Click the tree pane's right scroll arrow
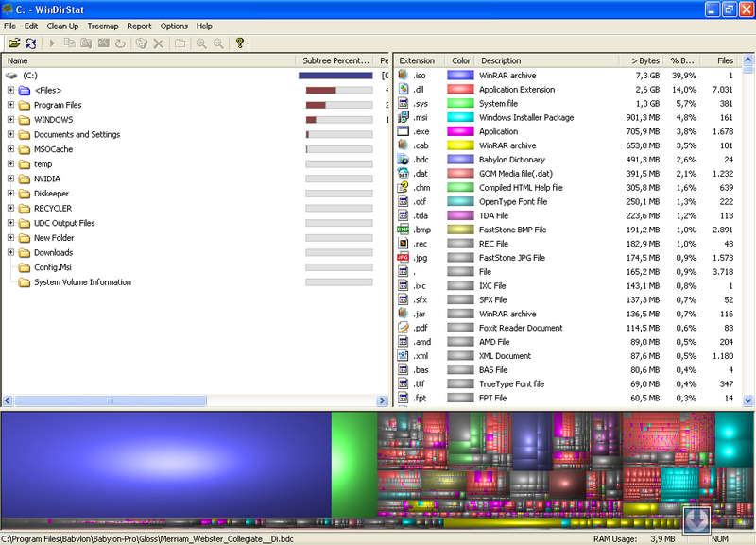 click(x=382, y=400)
